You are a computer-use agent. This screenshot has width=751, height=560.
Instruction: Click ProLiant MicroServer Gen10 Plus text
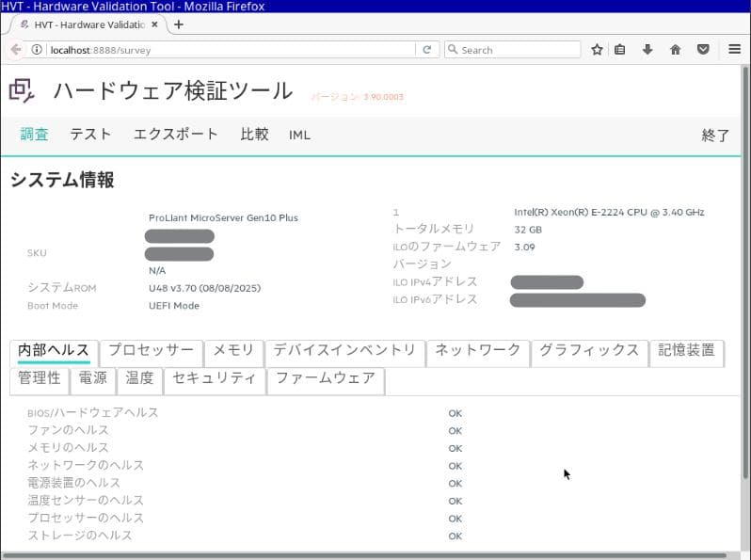223,218
